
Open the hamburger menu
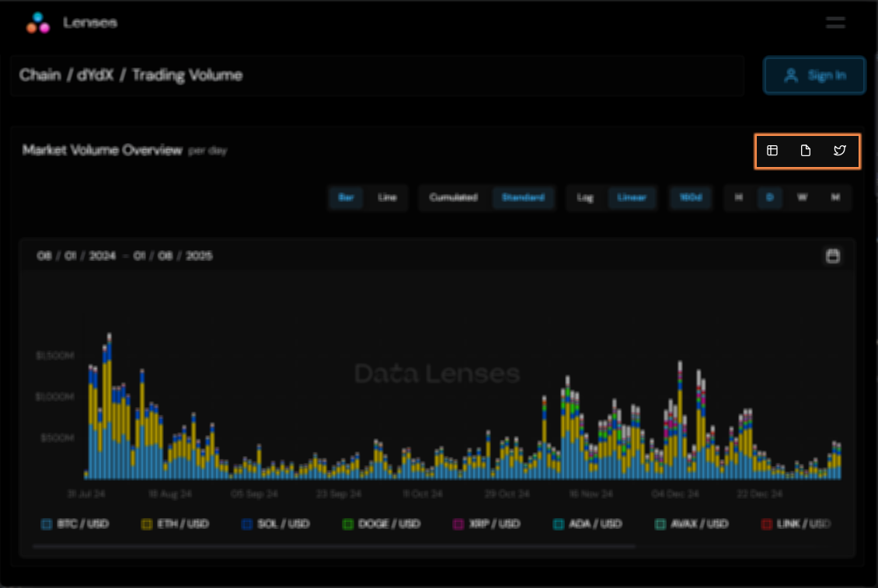click(x=835, y=23)
